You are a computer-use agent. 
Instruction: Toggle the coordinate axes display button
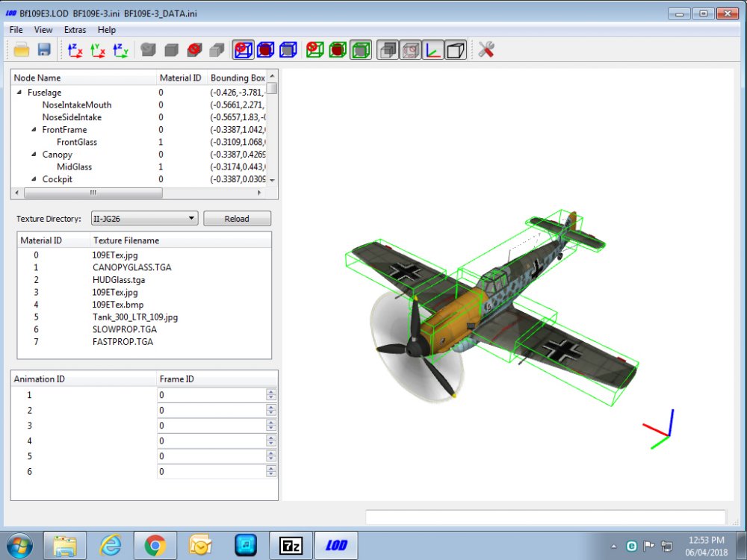pyautogui.click(x=433, y=49)
